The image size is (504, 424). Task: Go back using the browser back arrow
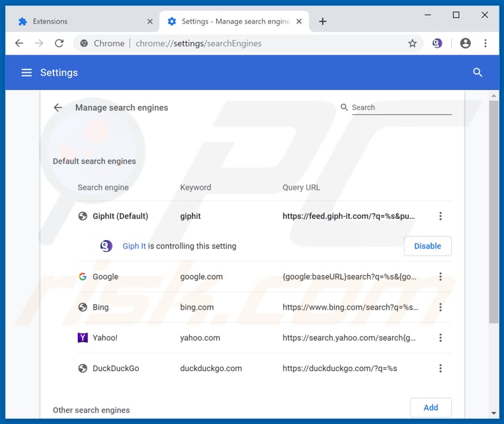click(19, 43)
